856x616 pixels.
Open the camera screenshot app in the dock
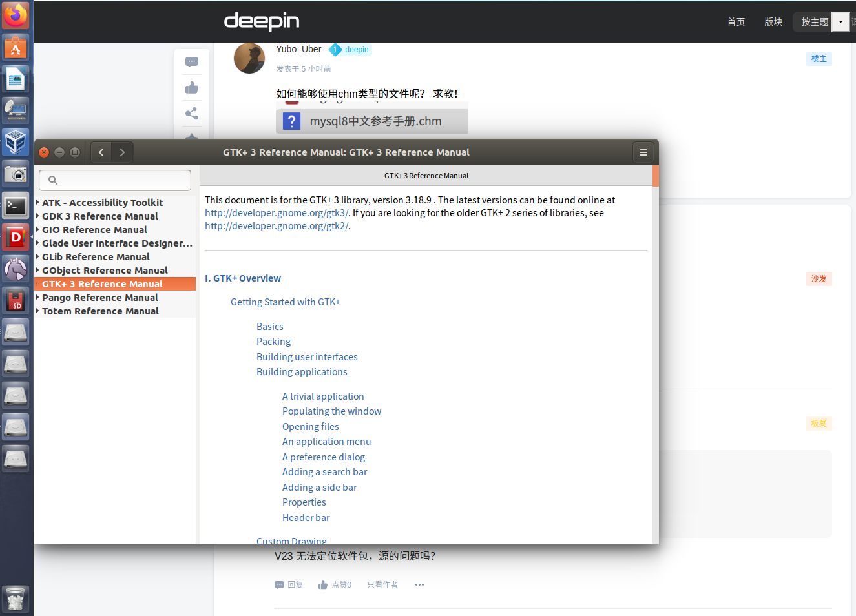16,174
